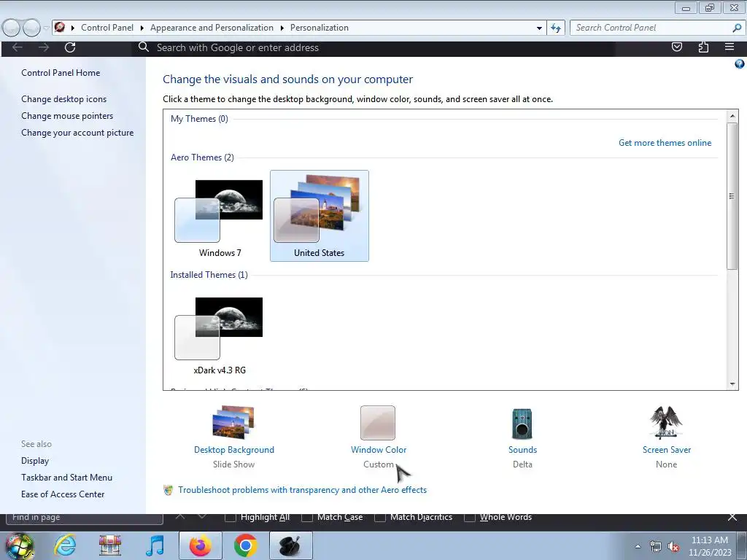Click the themes list scroll down arrow
The height and width of the screenshot is (560, 747).
732,384
